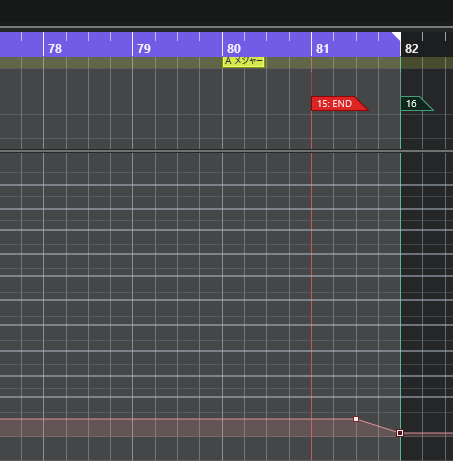Image resolution: width=453 pixels, height=461 pixels.
Task: Grab the right locator handle at bar 82
Action: 397,36
